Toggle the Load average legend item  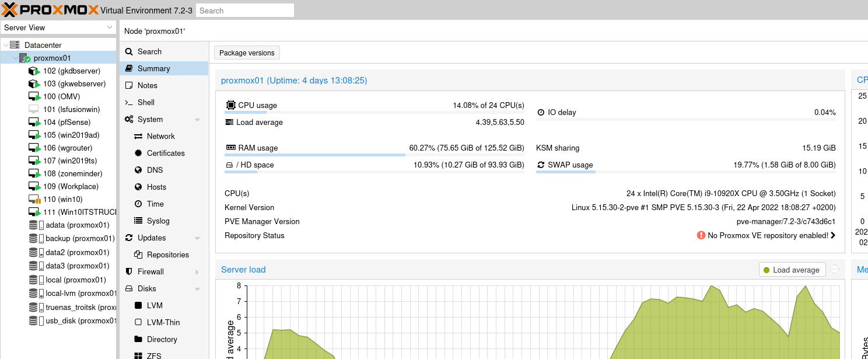pyautogui.click(x=792, y=270)
